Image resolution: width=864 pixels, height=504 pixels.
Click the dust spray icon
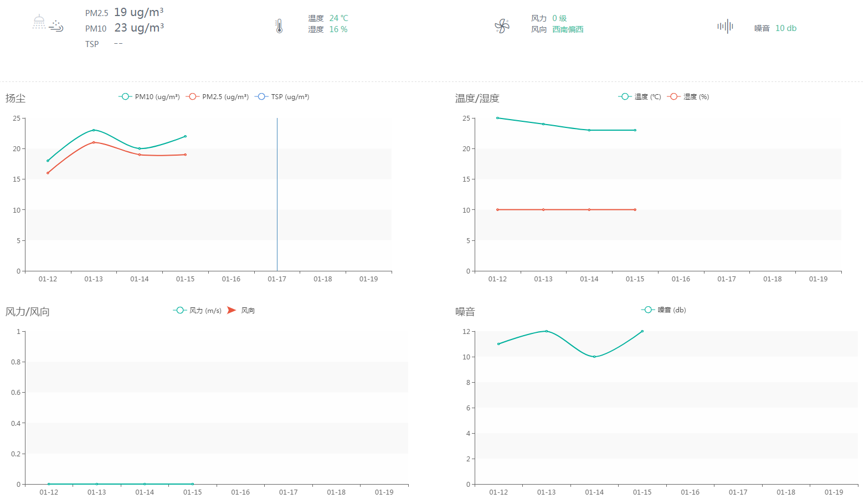coord(48,23)
